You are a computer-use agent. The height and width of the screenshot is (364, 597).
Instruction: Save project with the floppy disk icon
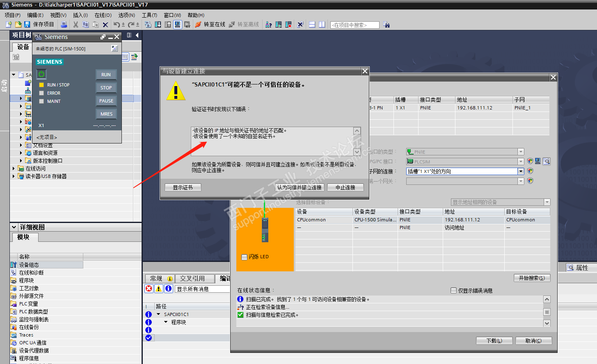coord(27,25)
